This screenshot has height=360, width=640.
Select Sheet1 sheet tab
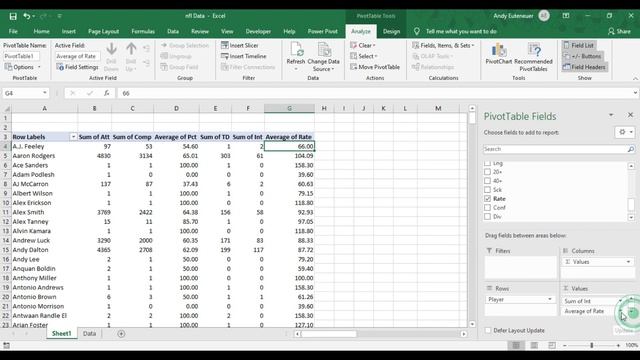coord(61,334)
